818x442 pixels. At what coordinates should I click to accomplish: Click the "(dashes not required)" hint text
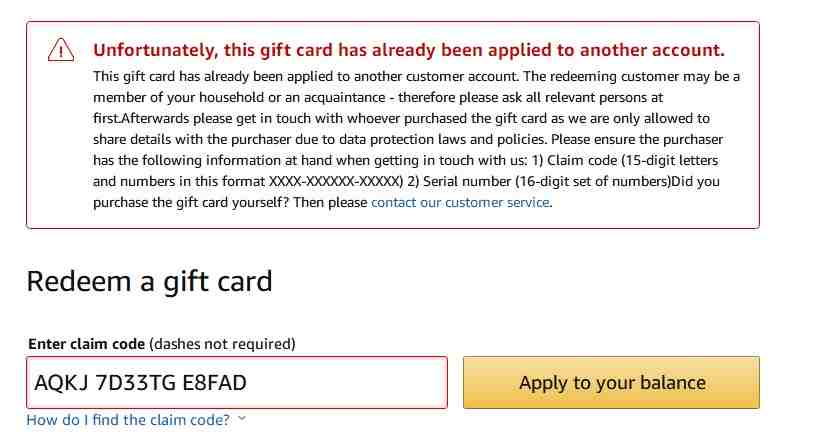tap(222, 344)
